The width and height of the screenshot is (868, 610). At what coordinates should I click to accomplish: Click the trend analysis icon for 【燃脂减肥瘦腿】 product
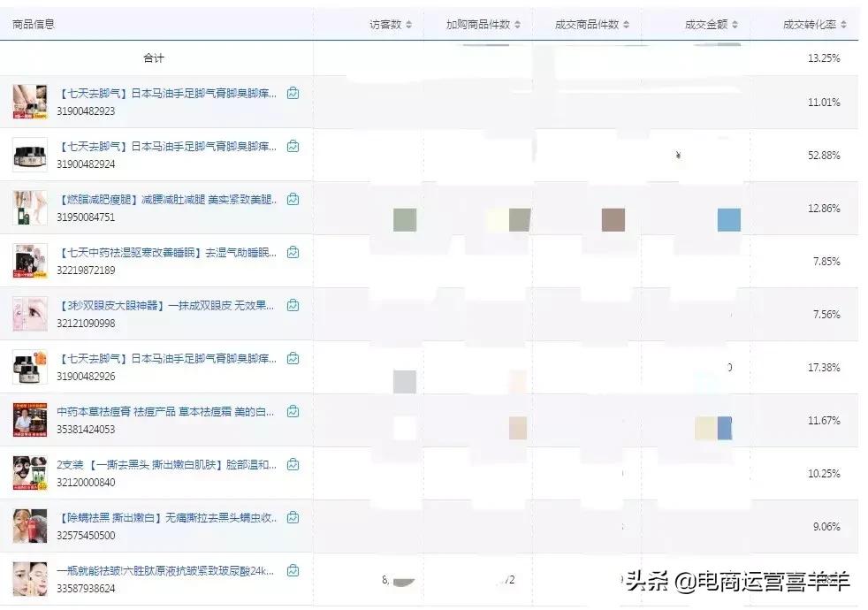[x=293, y=200]
